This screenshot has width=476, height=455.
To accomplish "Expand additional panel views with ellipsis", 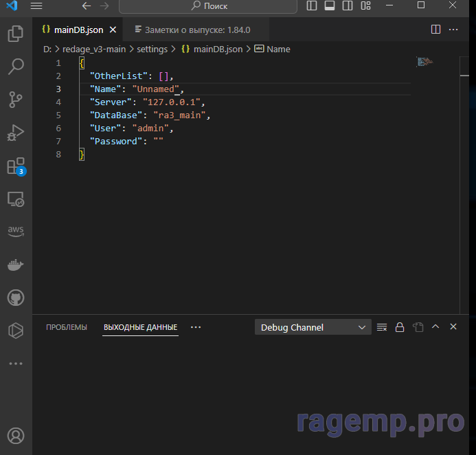I will (196, 327).
